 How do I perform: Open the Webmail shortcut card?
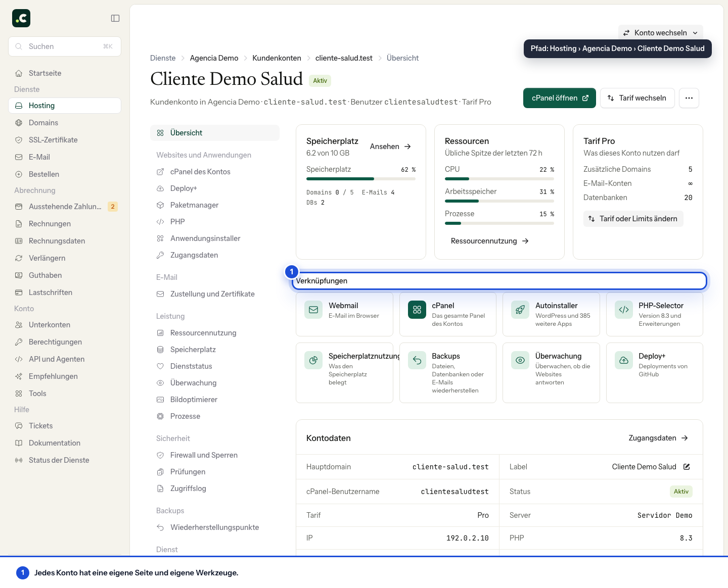click(344, 314)
